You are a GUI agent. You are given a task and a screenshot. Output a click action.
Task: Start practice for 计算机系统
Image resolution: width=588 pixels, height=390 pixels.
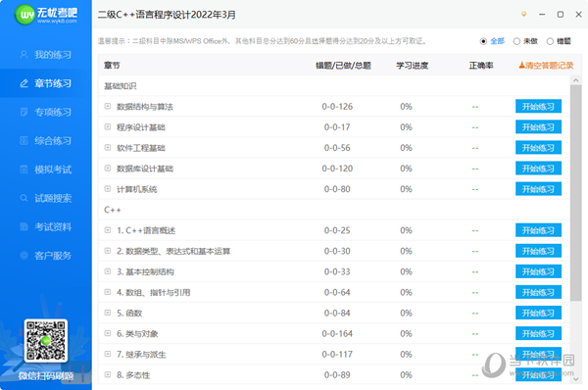point(538,189)
